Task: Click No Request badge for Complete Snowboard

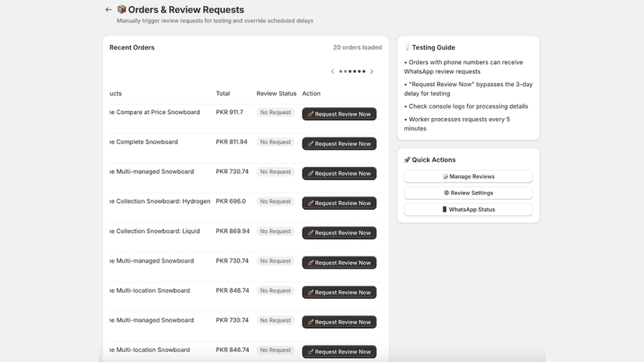Action: pos(275,142)
